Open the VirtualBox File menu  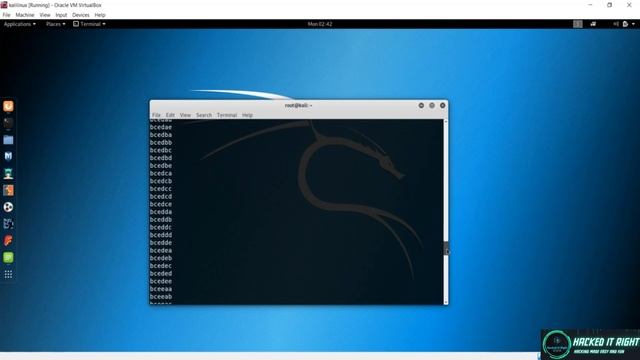pyautogui.click(x=7, y=15)
